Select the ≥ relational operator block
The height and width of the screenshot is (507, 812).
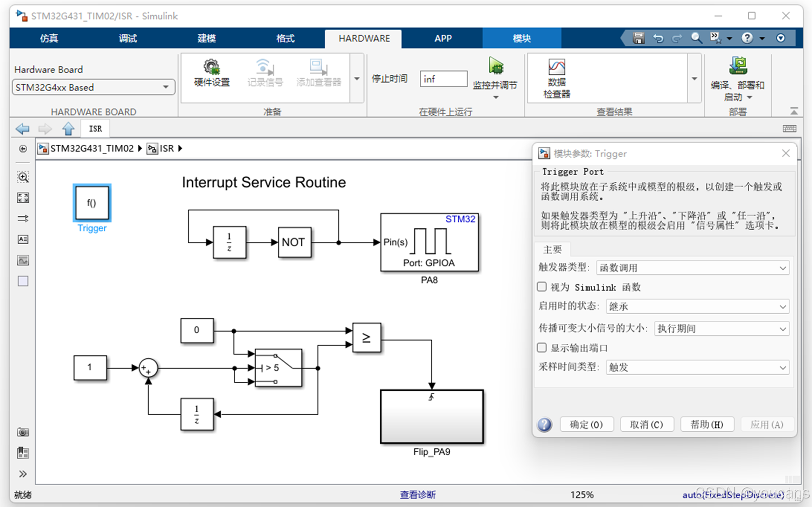366,338
